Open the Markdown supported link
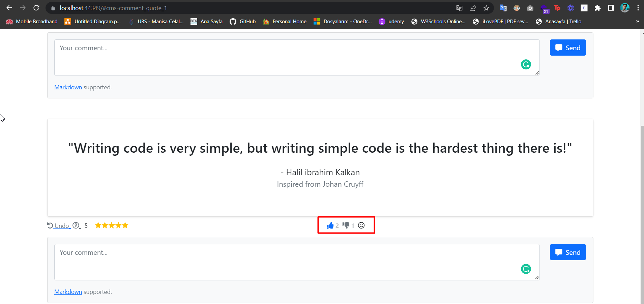This screenshot has height=304, width=644. 68,292
